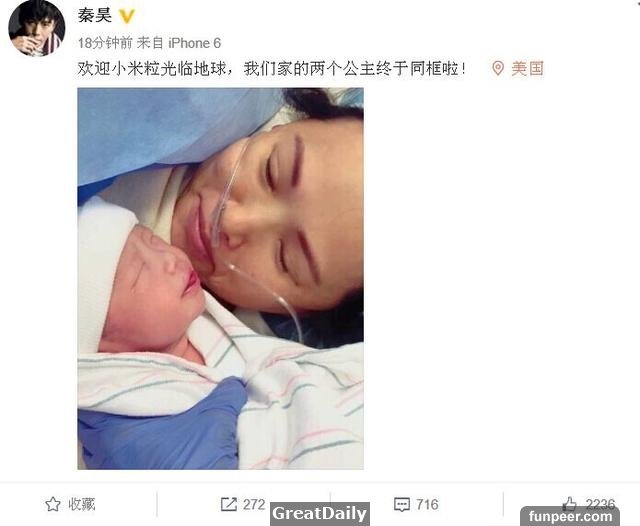
Task: Open the poster's profile avatar
Action: click(37, 28)
